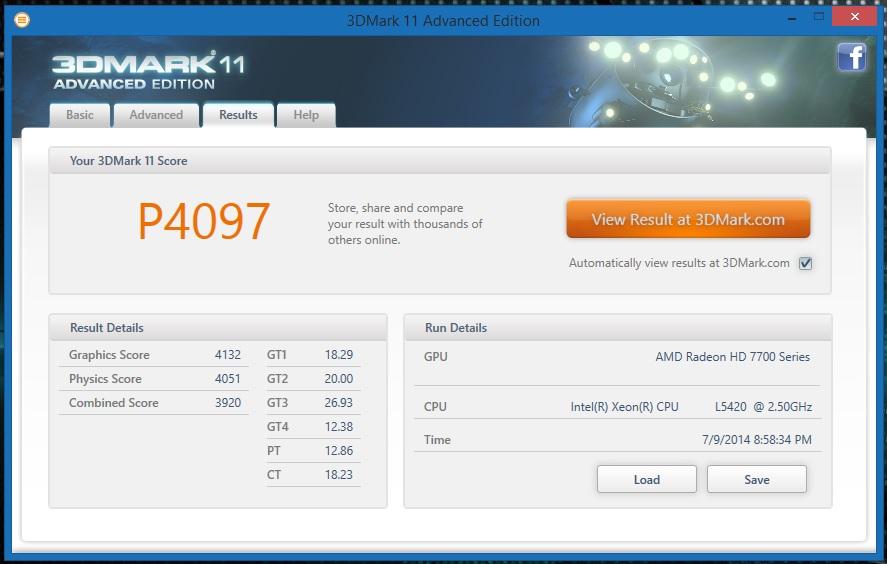This screenshot has height=564, width=887.
Task: Click the window title 3DMark 11 Advanced Edition
Action: pos(443,21)
